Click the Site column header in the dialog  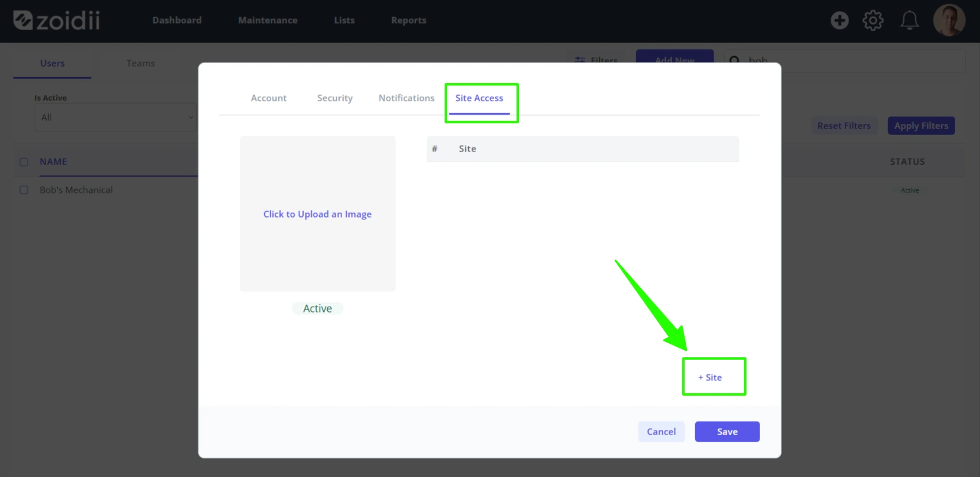pyautogui.click(x=468, y=149)
